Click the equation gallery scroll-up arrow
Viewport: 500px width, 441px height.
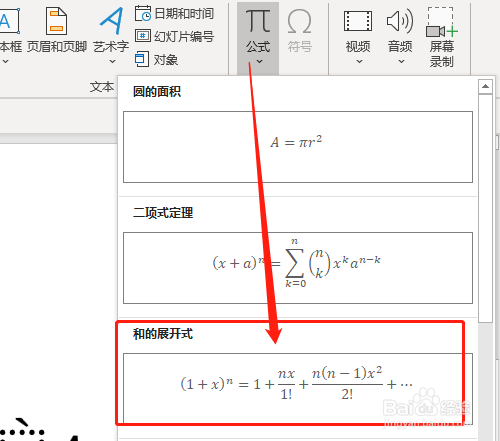pos(485,87)
